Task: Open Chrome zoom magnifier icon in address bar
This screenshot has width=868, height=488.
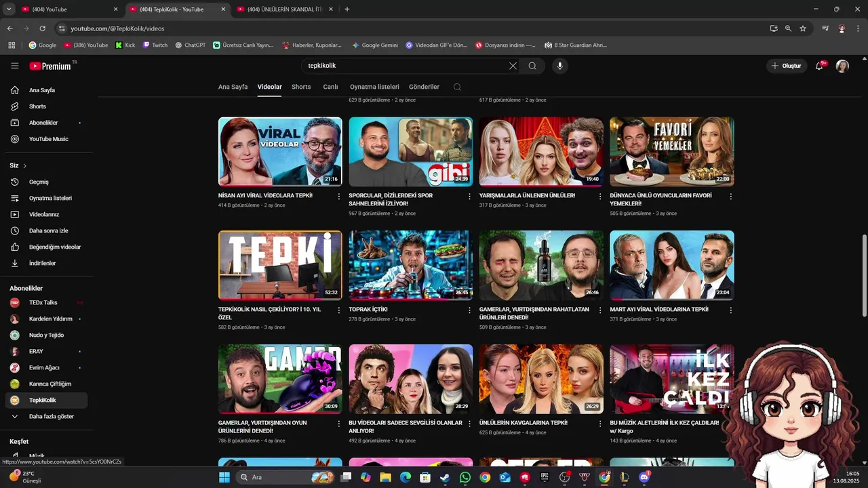Action: [788, 28]
